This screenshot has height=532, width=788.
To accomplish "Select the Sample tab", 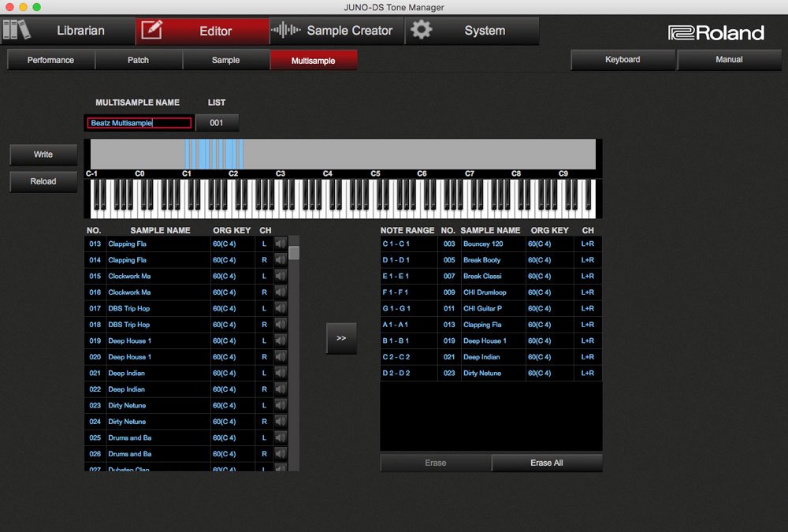I will tap(225, 60).
